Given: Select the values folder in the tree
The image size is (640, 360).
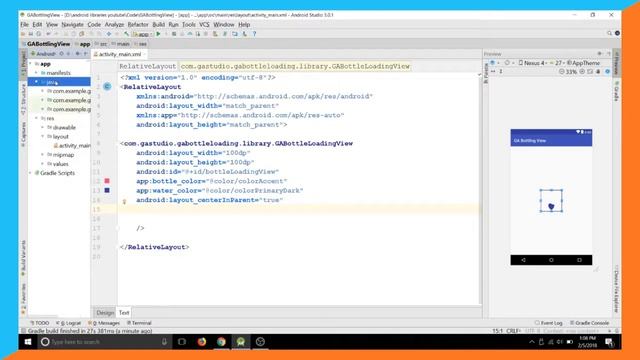Looking at the screenshot, I should [58, 164].
